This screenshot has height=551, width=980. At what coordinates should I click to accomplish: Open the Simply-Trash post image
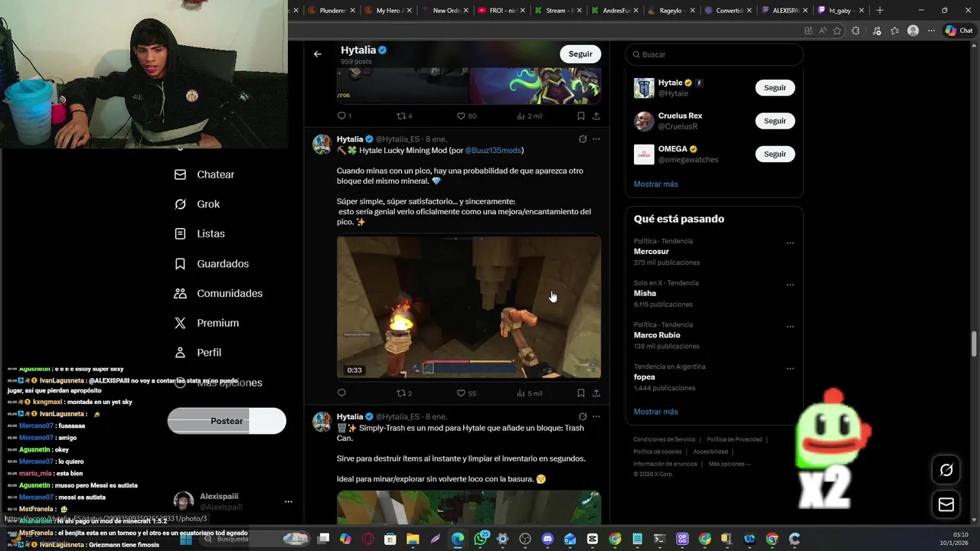469,507
